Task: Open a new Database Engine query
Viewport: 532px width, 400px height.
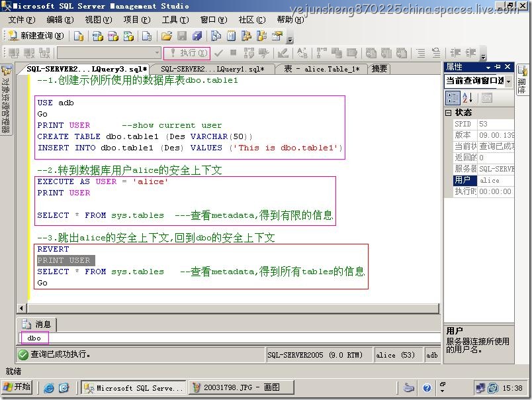Action: [x=79, y=36]
